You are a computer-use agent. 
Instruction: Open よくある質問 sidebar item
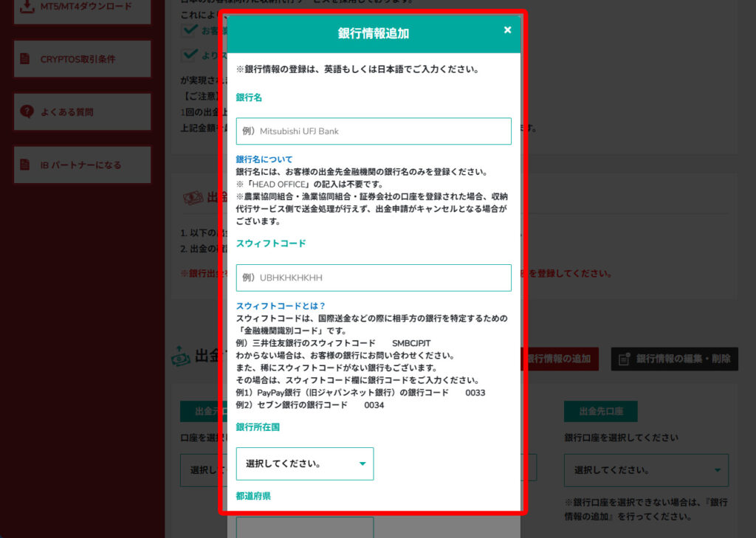pos(83,112)
